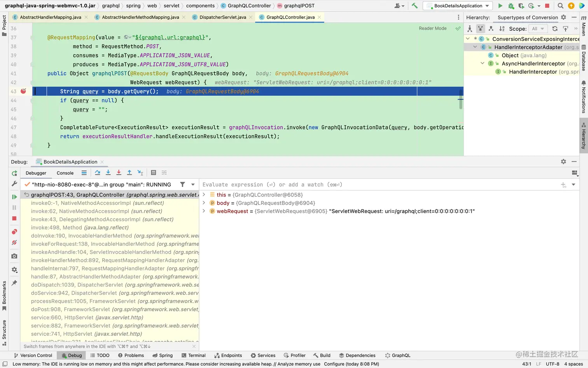Click Run to Cursor icon
Viewport: 588px width, 368px height.
point(140,173)
